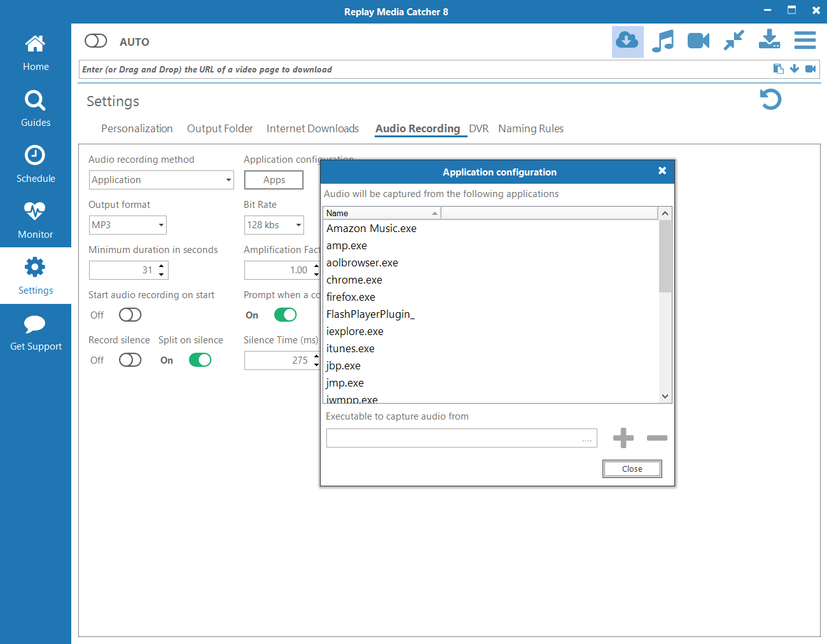
Task: Open the Guides search icon
Action: 35,100
